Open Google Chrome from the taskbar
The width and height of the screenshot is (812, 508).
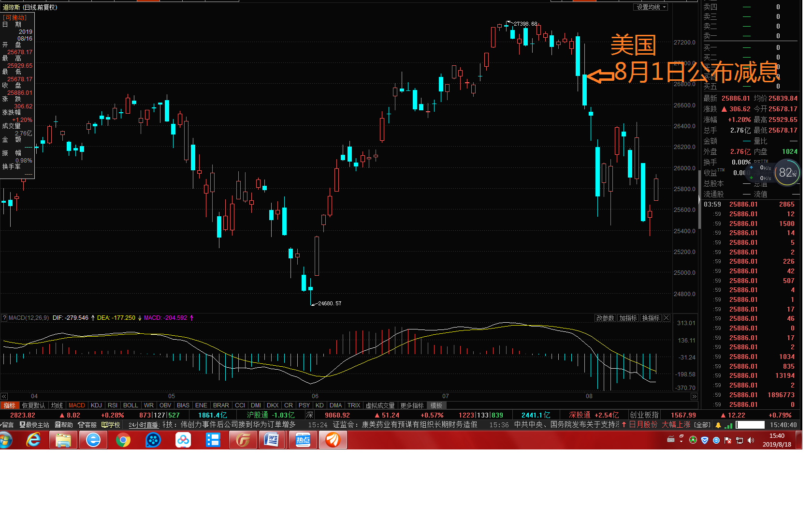pos(123,440)
